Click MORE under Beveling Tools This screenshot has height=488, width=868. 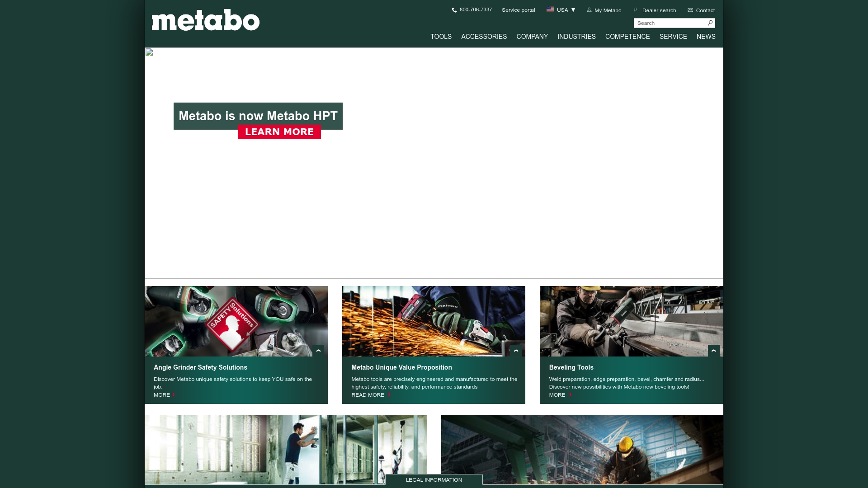click(557, 395)
